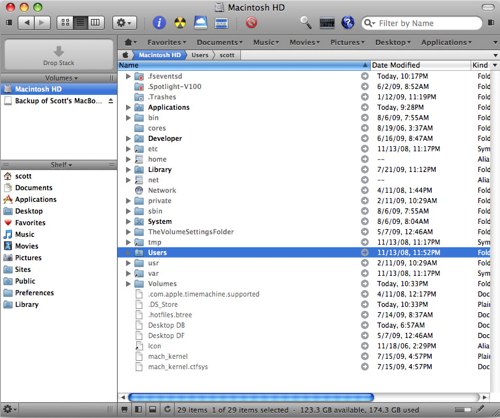Select the Users folder row

pos(304,252)
